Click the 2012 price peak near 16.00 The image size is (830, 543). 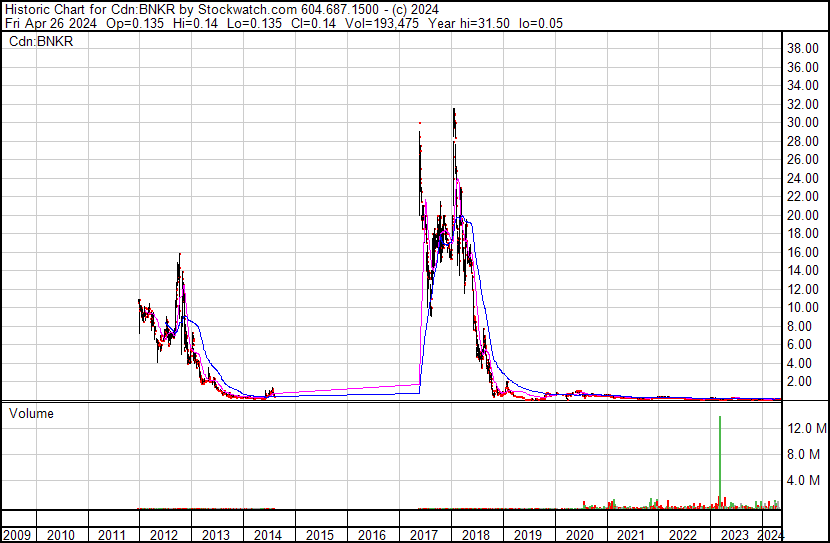click(179, 256)
